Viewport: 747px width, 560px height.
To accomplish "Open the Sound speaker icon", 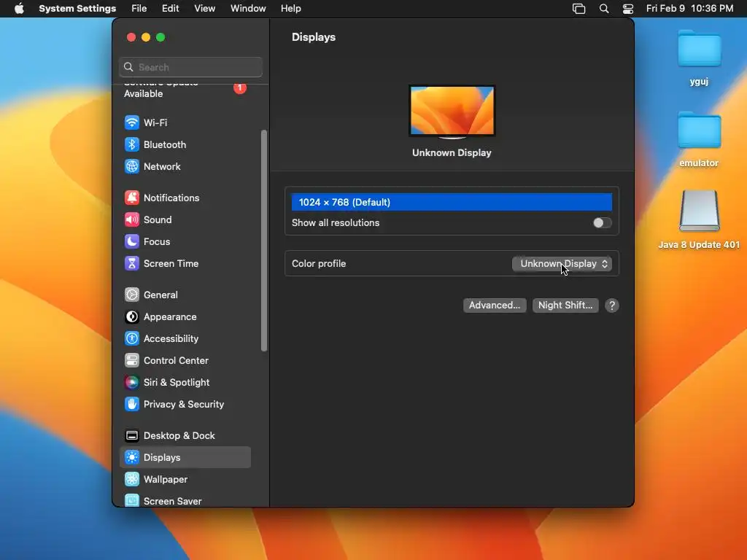I will [x=132, y=219].
